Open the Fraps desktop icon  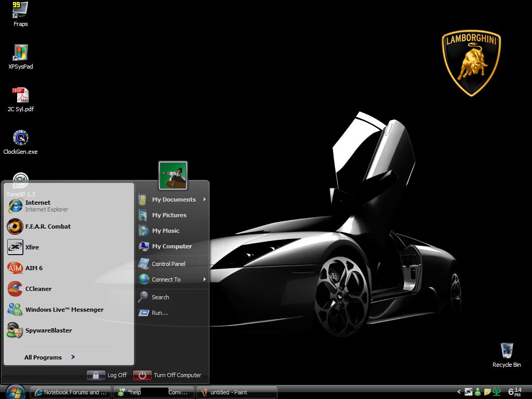pos(20,11)
